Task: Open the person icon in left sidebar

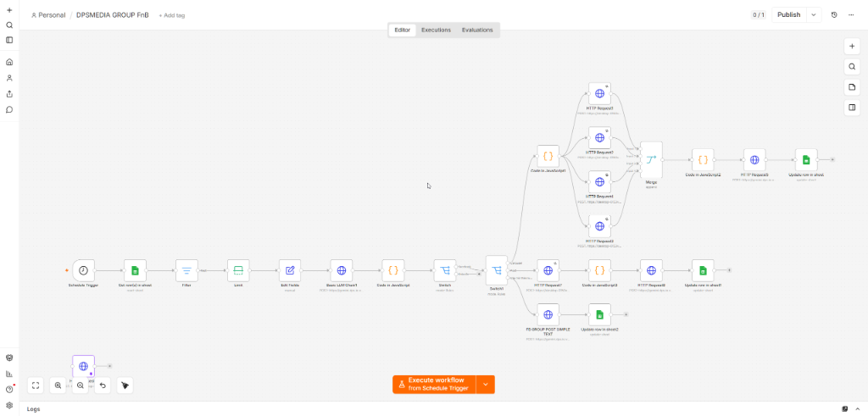Action: (9, 78)
